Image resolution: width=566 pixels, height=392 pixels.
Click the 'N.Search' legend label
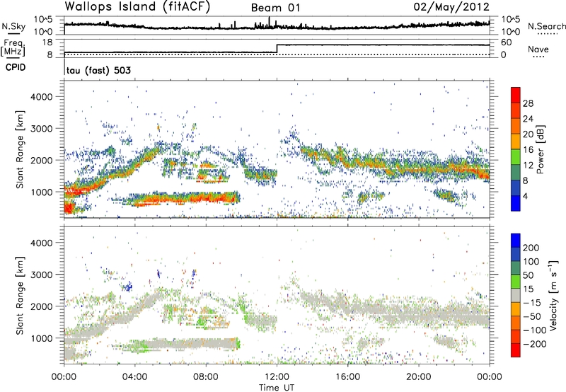[x=547, y=26]
